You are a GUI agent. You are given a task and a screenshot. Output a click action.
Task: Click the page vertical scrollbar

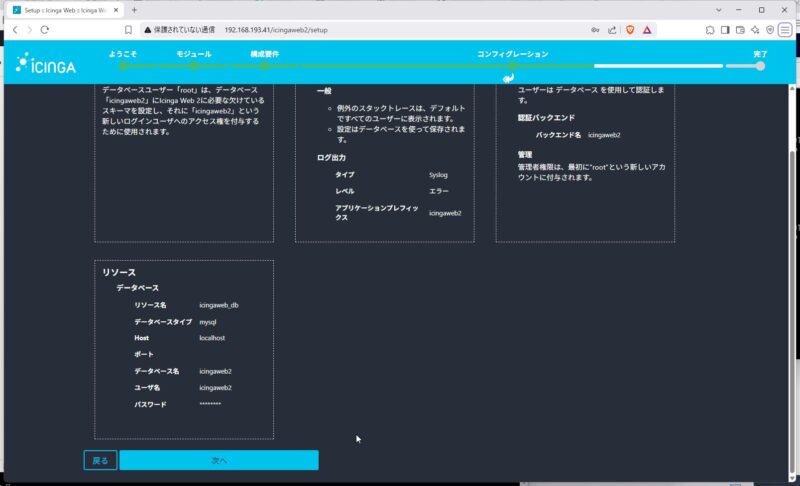(x=792, y=311)
